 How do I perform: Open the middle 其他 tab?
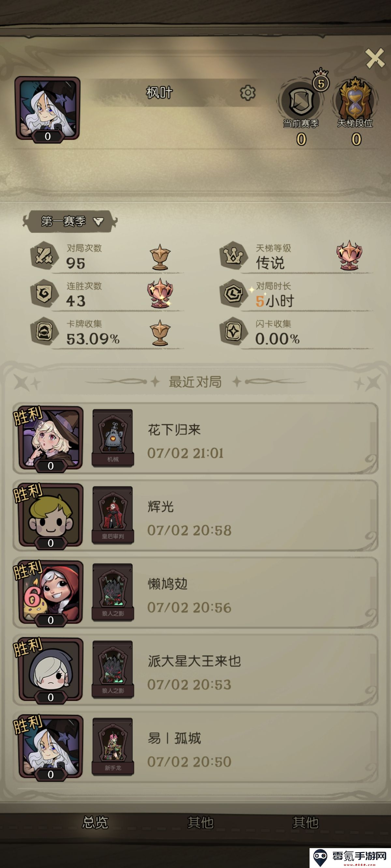click(x=201, y=822)
